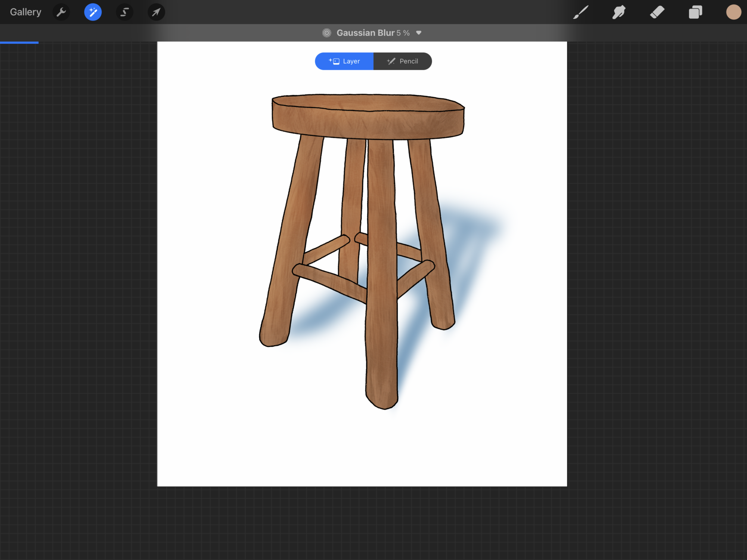
Task: Click the 5 % blur amount text
Action: click(403, 33)
